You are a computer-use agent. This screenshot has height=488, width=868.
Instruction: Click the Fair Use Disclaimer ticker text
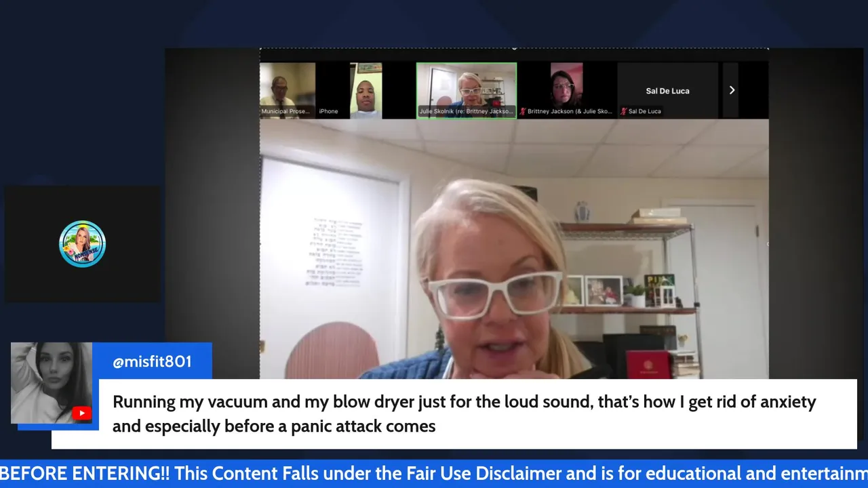[x=434, y=473]
